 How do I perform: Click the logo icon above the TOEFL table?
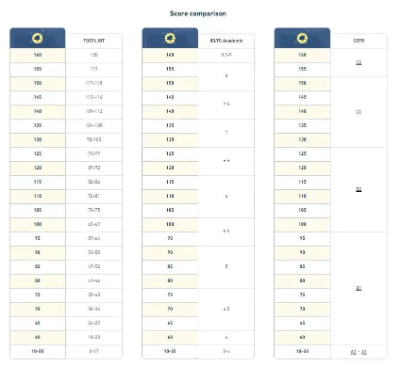[x=37, y=38]
